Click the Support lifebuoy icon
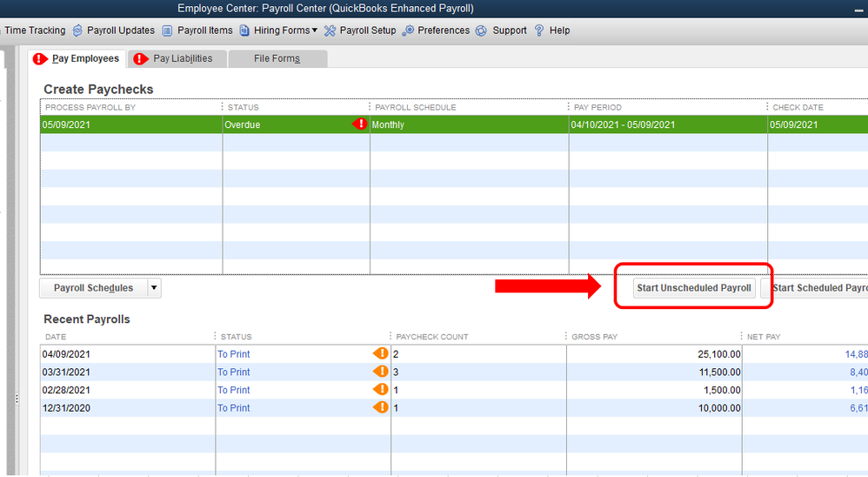 (482, 30)
